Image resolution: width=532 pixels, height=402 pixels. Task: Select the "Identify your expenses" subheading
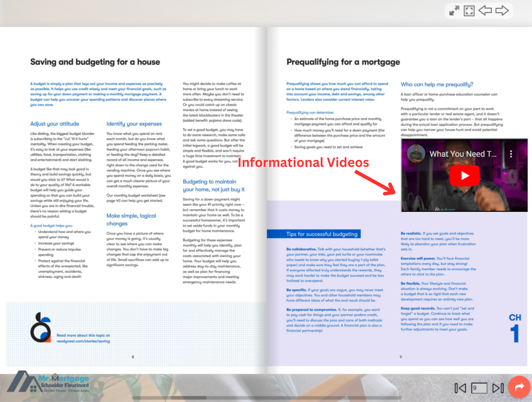[x=134, y=124]
